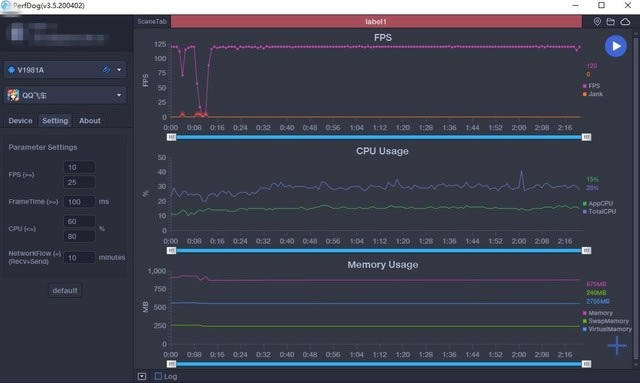Click the CPU threshold field showing 80
The height and width of the screenshot is (383, 640).
[x=79, y=236]
